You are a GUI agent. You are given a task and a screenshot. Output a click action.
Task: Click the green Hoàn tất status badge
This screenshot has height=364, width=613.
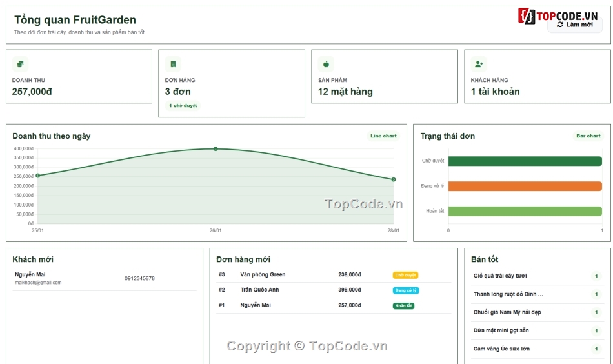point(403,305)
